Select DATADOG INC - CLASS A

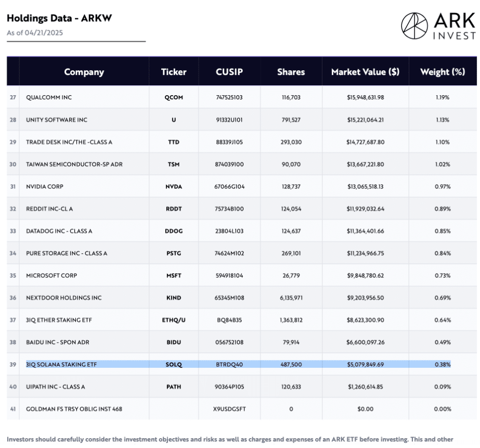[59, 231]
